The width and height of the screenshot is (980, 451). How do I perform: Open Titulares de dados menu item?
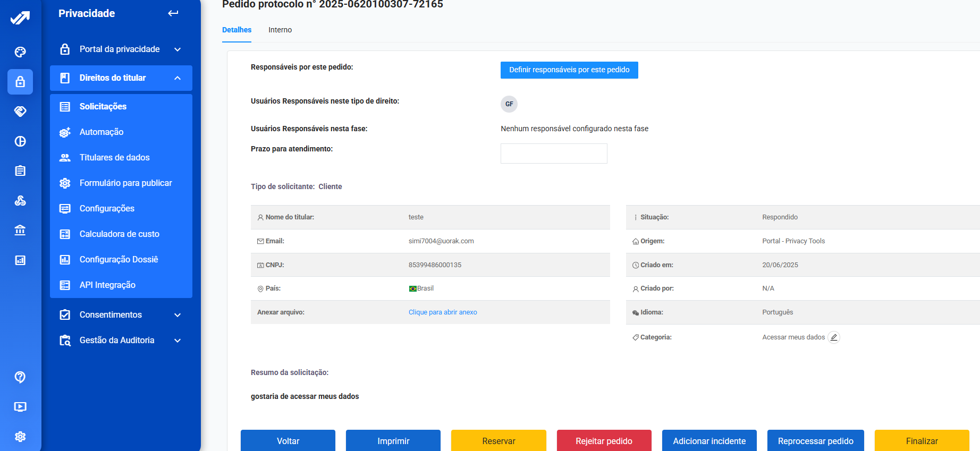[114, 158]
